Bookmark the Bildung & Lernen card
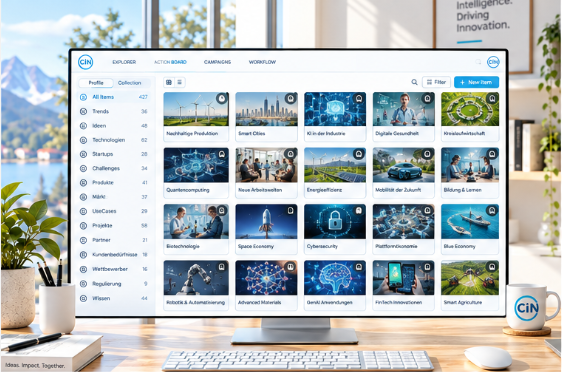 click(492, 154)
